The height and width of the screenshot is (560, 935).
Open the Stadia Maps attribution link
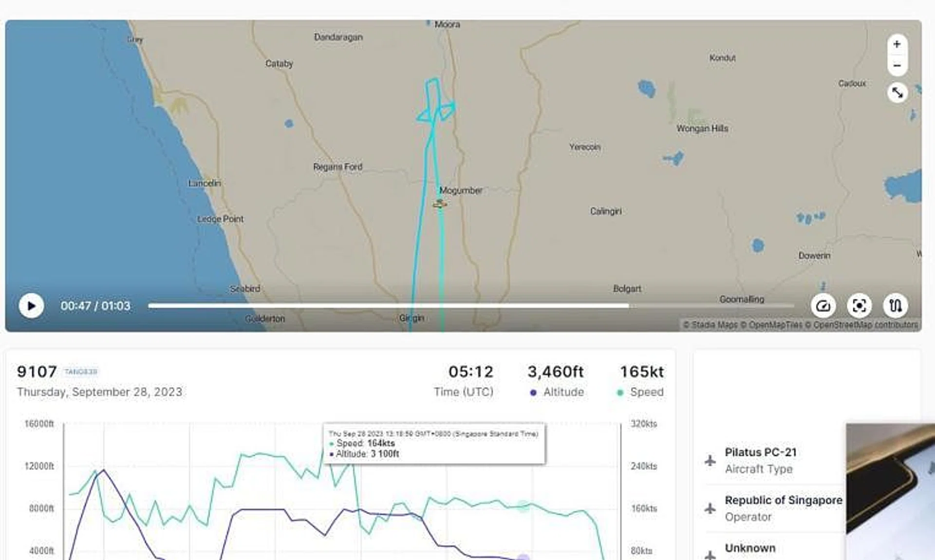pos(710,325)
